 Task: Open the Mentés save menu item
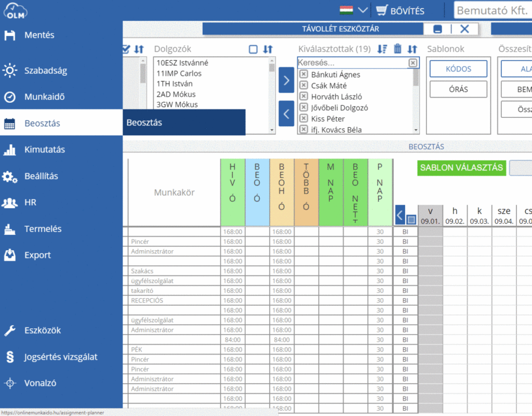[x=39, y=35]
